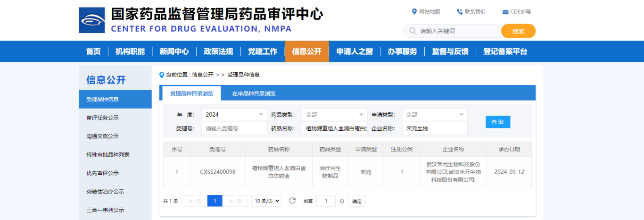
Task: Select 审评任务公示 in left sidebar
Action: click(102, 118)
